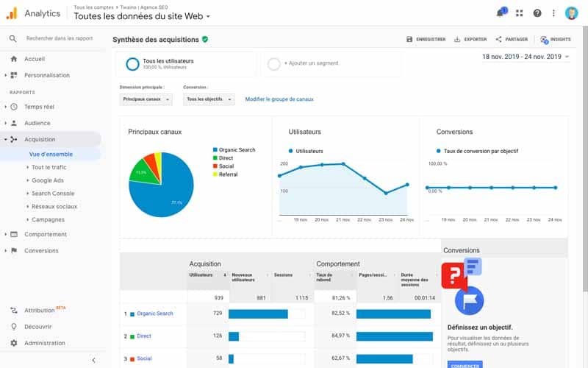The width and height of the screenshot is (588, 368).
Task: Expand the Personnalisation section arrow
Action: (6, 75)
